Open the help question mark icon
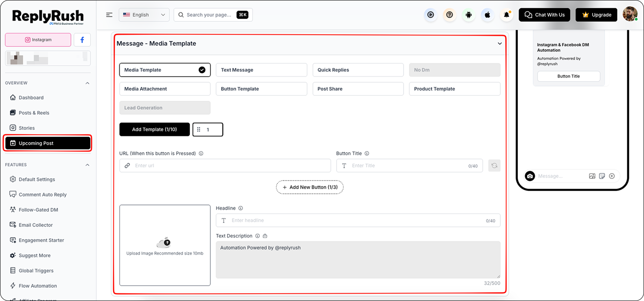 coord(450,15)
